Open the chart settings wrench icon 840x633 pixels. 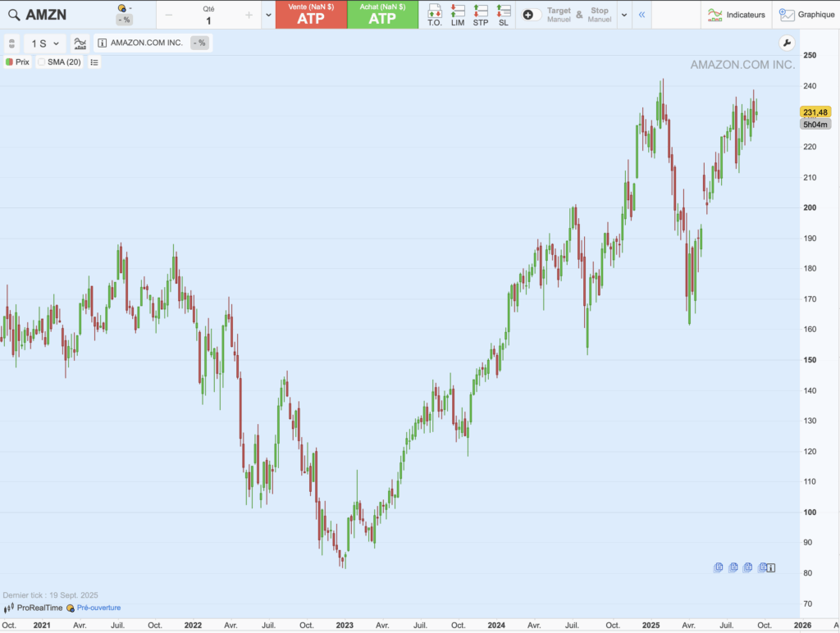(x=786, y=43)
